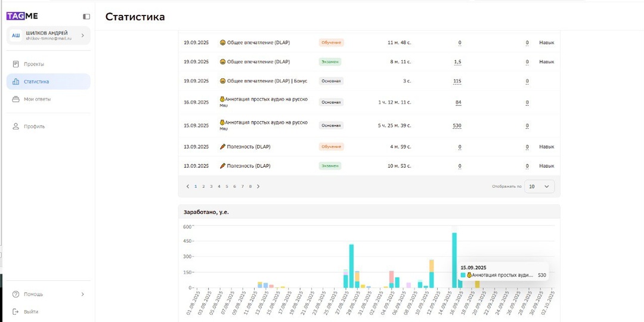Go to page 4 in pagination
Viewport: 644px width, 322px height.
pyautogui.click(x=219, y=187)
